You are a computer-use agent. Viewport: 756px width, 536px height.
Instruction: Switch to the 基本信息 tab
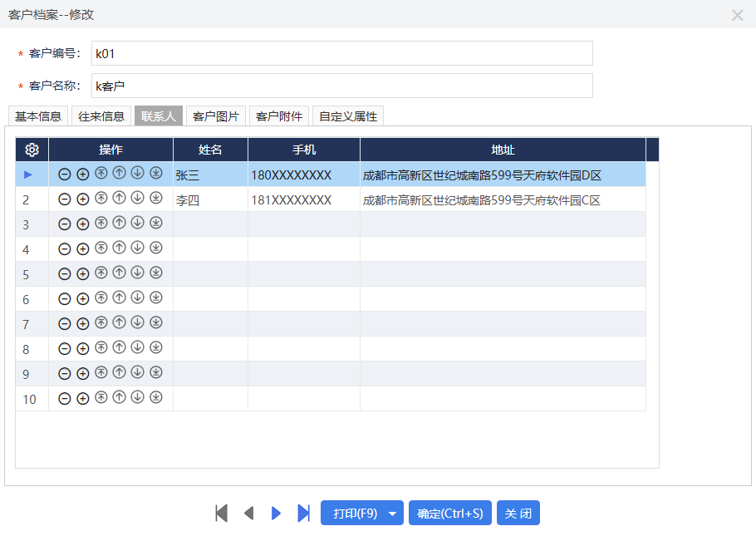pyautogui.click(x=38, y=116)
